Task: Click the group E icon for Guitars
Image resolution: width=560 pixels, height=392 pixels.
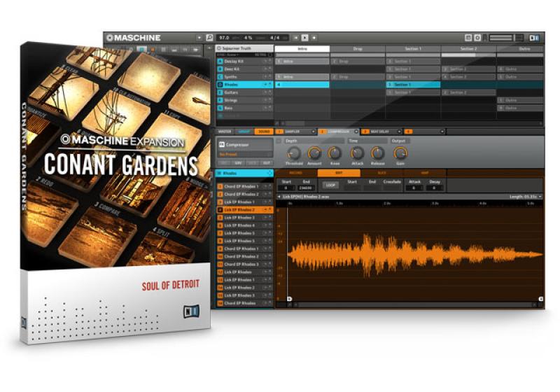Action: point(220,92)
